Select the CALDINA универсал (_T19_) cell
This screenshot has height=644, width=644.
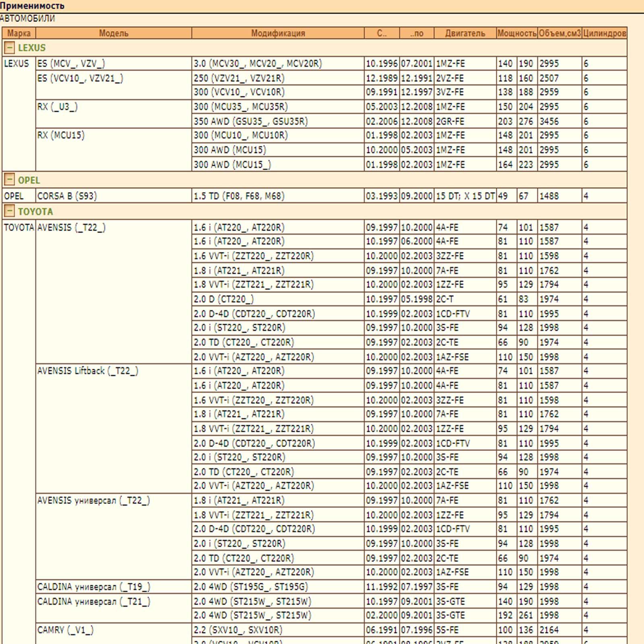(93, 587)
